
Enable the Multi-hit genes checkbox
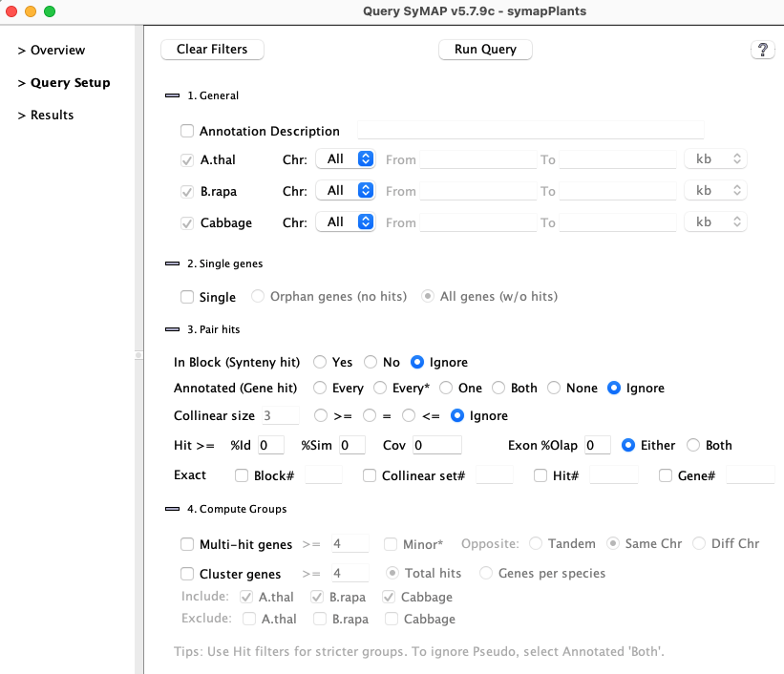click(x=187, y=544)
